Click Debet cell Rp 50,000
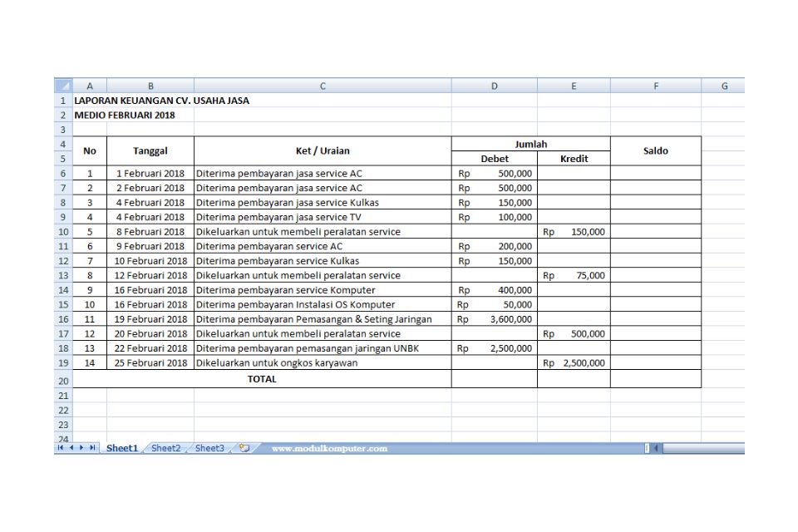Image resolution: width=798 pixels, height=532 pixels. point(494,304)
